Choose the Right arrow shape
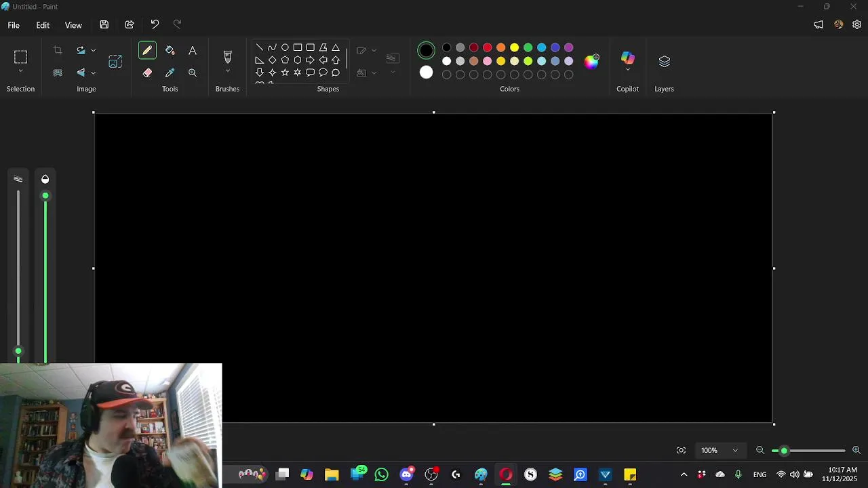The width and height of the screenshot is (868, 488). coord(310,60)
